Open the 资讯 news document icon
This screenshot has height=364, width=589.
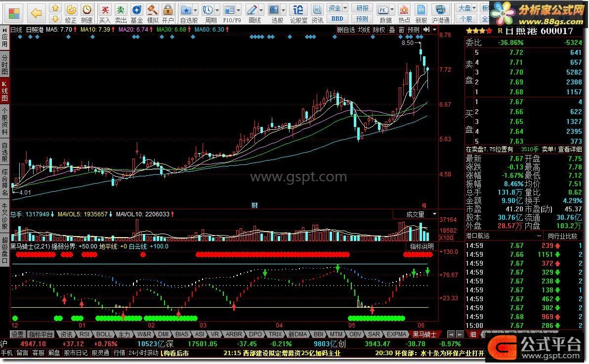[x=317, y=13]
